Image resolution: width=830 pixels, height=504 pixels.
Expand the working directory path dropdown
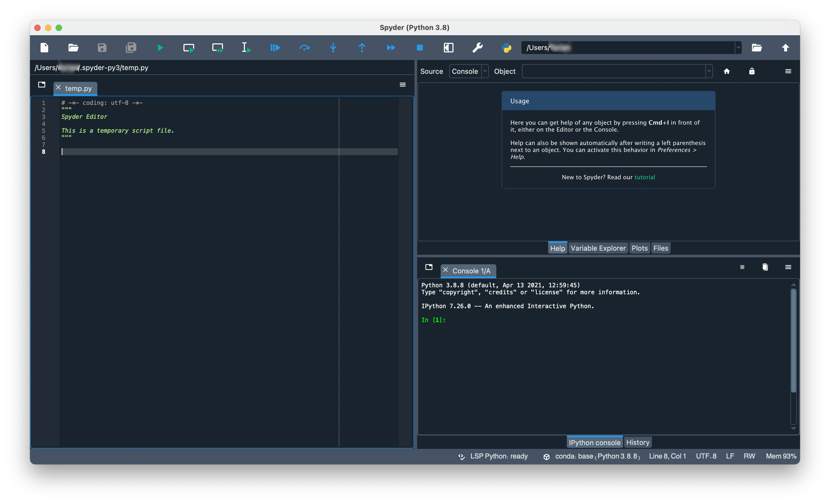(x=738, y=48)
